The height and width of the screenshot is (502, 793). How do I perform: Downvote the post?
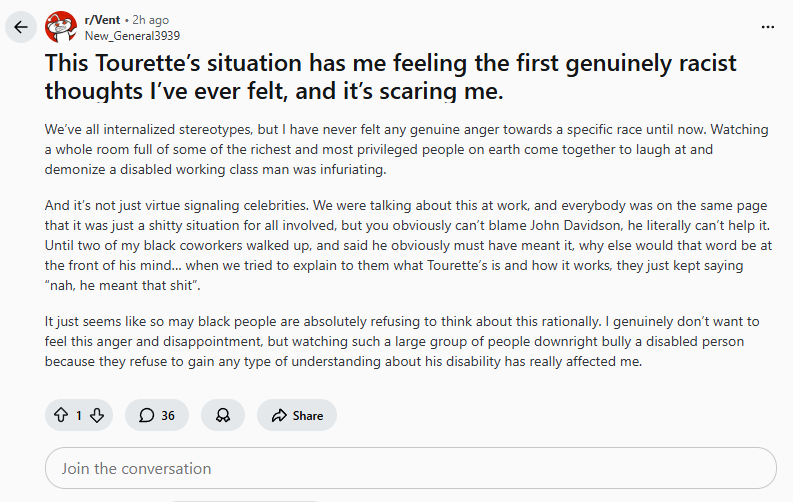[x=97, y=415]
